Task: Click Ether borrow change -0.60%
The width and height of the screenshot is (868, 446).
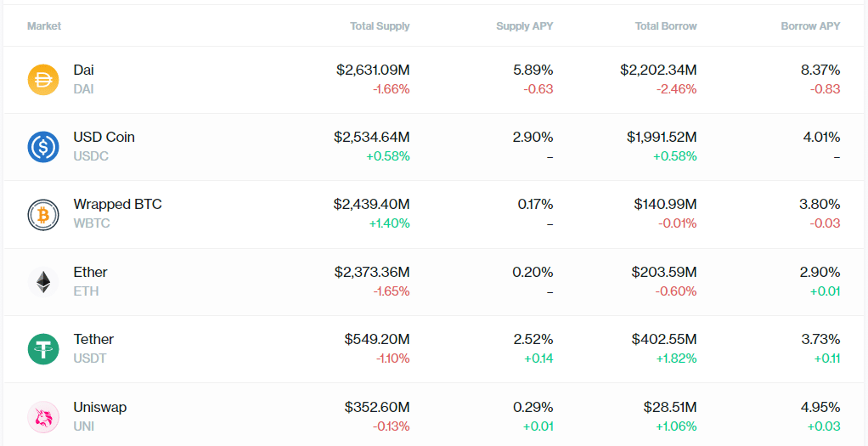Action: point(676,291)
